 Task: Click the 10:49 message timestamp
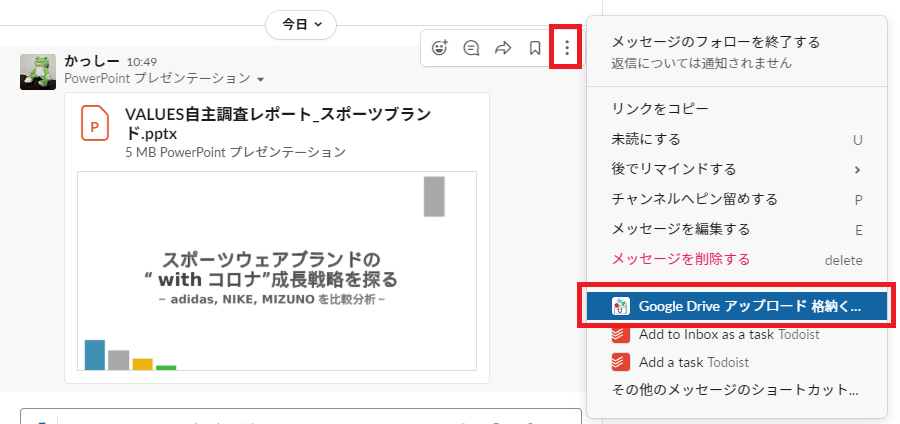(x=142, y=62)
